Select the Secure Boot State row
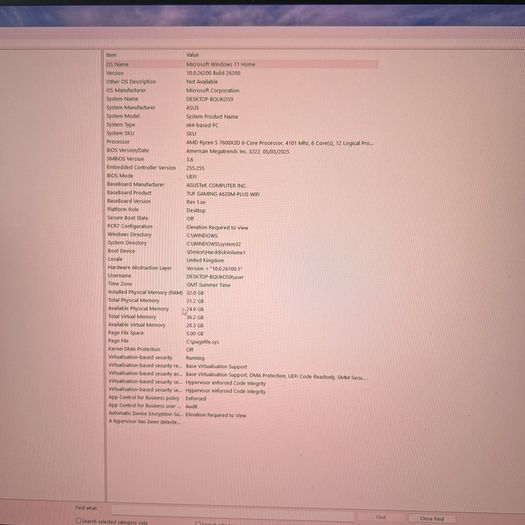The width and height of the screenshot is (525, 525). pos(240,218)
